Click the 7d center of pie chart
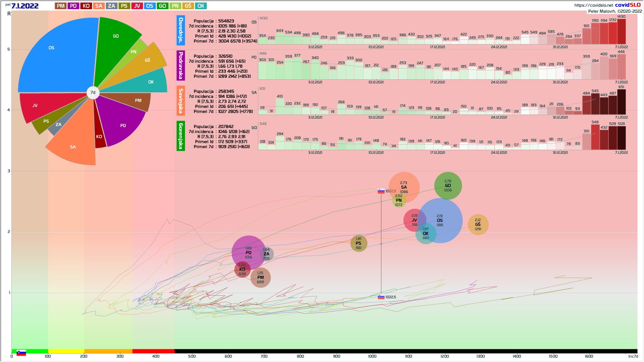This screenshot has height=362, width=644. click(x=93, y=93)
